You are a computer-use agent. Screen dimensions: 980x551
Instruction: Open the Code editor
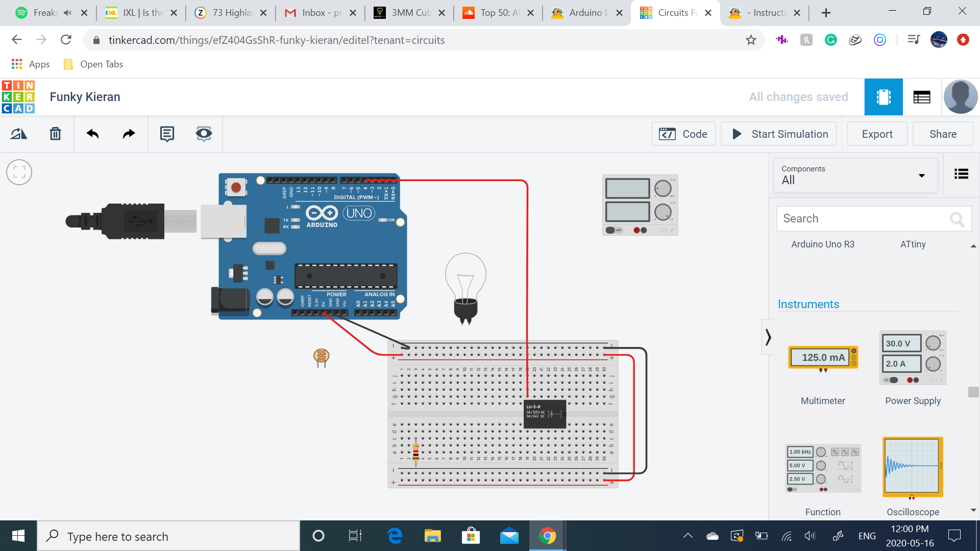683,134
